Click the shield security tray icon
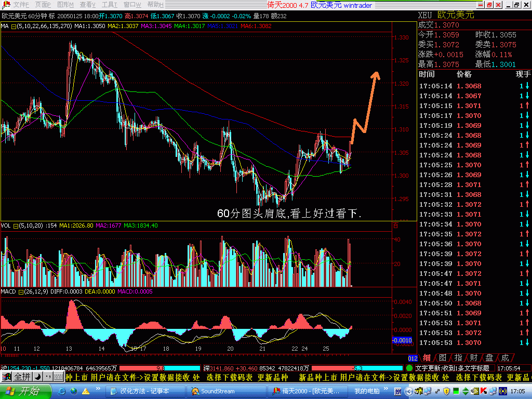This screenshot has height=399, width=532. 446,392
